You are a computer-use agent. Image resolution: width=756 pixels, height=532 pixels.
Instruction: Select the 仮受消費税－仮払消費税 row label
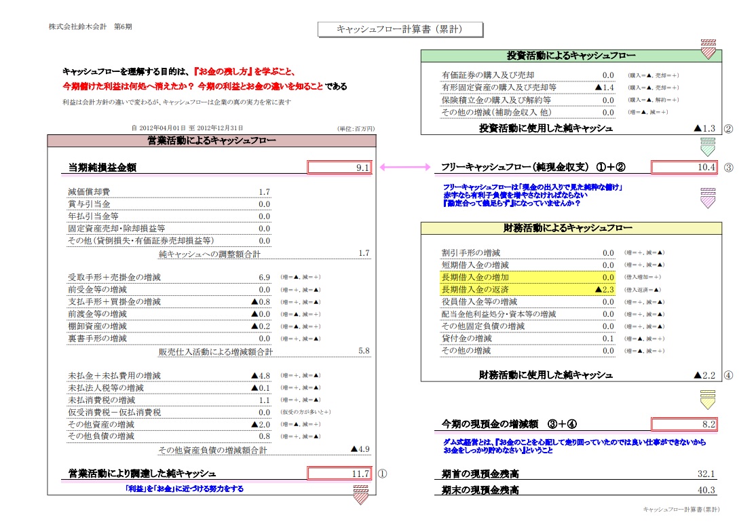tap(114, 413)
